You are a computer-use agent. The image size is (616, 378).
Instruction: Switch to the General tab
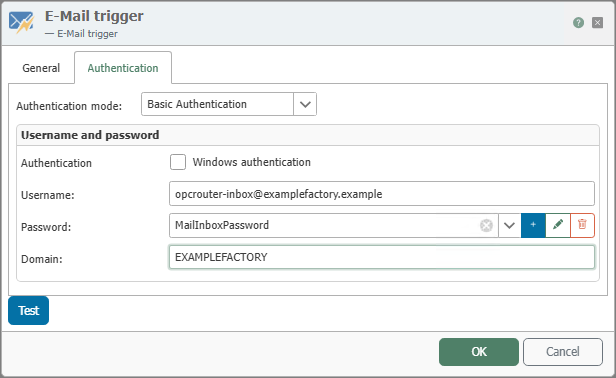click(x=41, y=68)
